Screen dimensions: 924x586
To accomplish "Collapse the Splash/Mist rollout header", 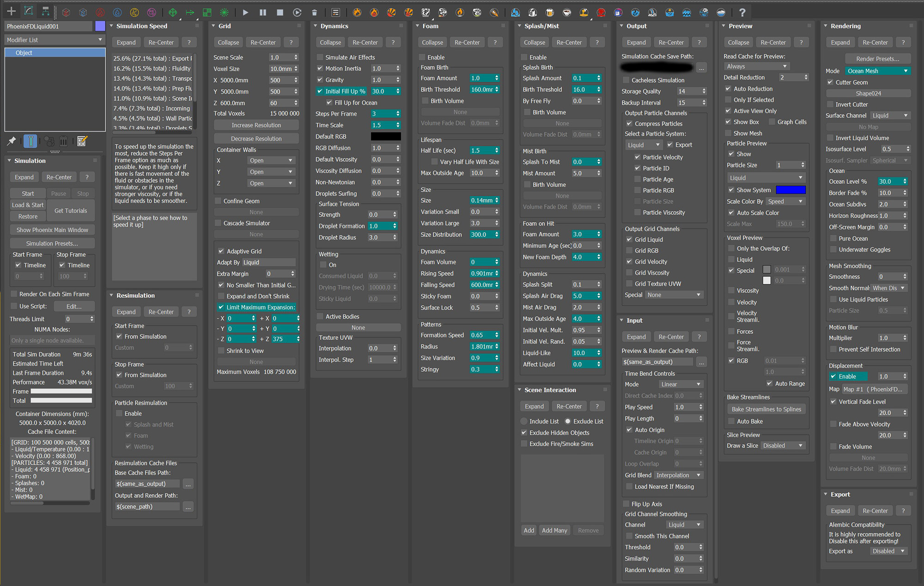I will pyautogui.click(x=563, y=26).
